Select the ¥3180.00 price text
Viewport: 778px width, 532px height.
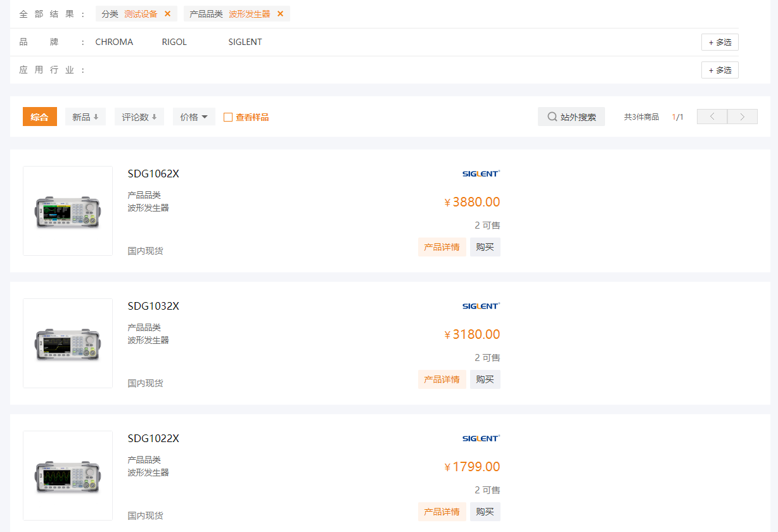[x=472, y=334]
